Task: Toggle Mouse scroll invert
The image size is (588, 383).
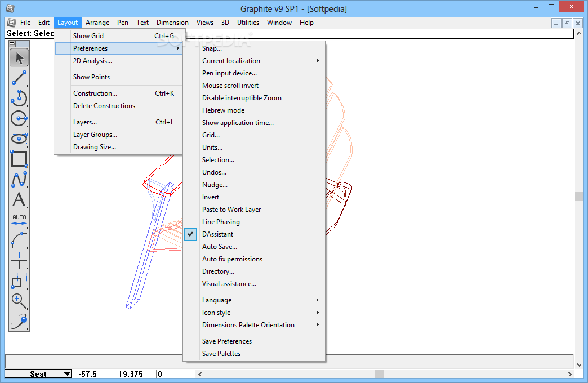Action: (x=254, y=86)
